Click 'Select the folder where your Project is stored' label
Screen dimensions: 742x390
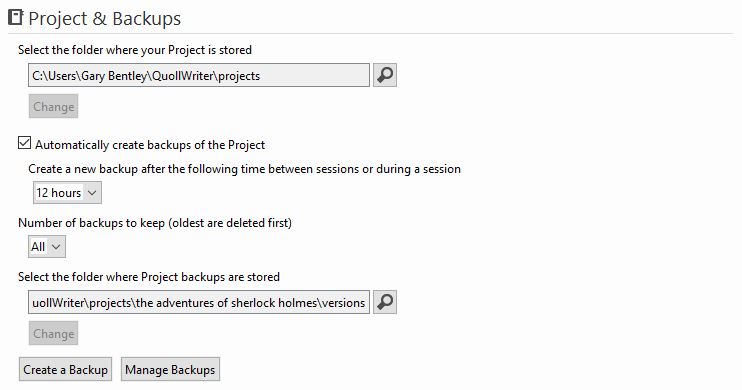pos(135,50)
